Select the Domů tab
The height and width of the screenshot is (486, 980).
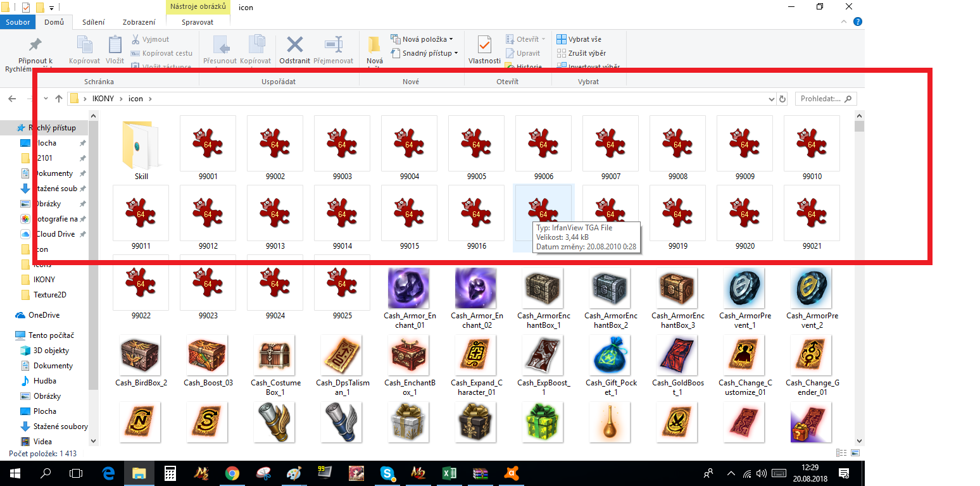pos(54,22)
